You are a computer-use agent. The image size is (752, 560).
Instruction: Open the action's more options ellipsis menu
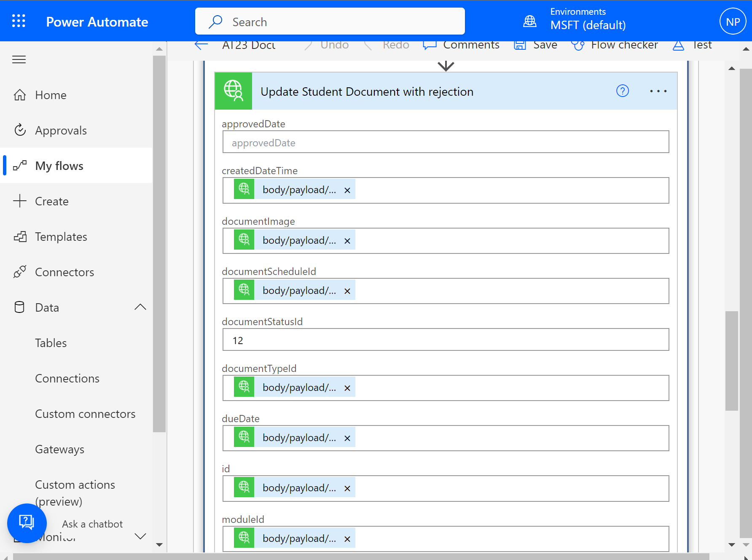pos(658,91)
